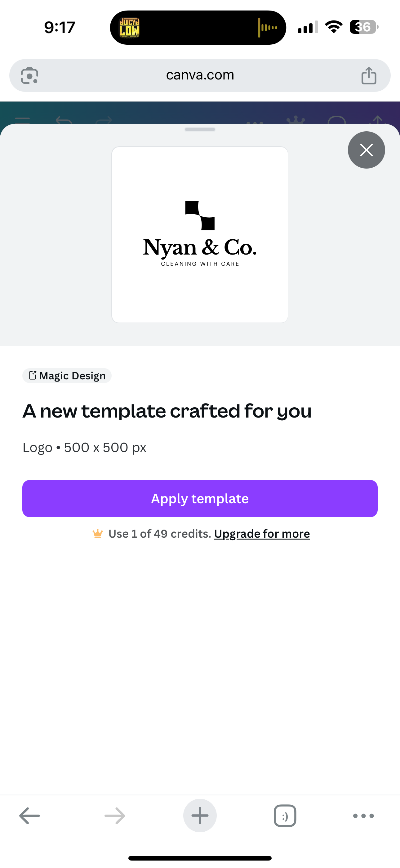Viewport: 400px width, 868px height.
Task: Open the browser three-dot menu
Action: [x=364, y=816]
